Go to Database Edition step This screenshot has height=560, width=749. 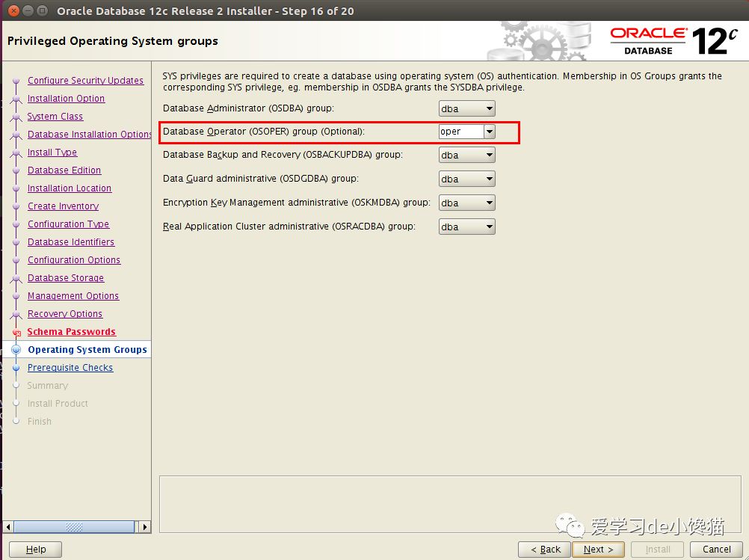(64, 170)
